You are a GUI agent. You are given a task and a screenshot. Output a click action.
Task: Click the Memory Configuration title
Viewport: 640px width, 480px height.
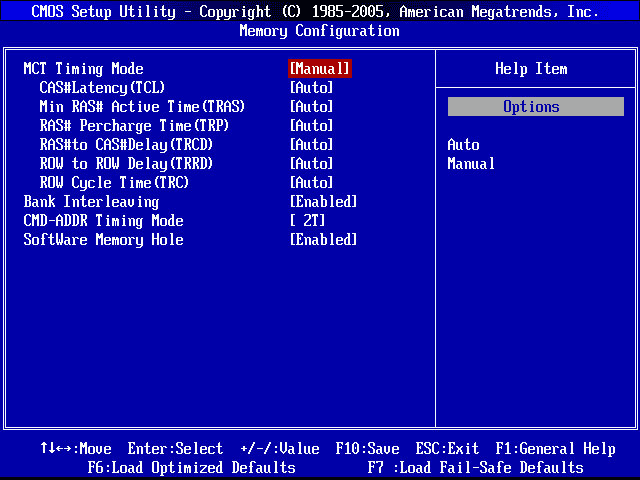pos(320,31)
